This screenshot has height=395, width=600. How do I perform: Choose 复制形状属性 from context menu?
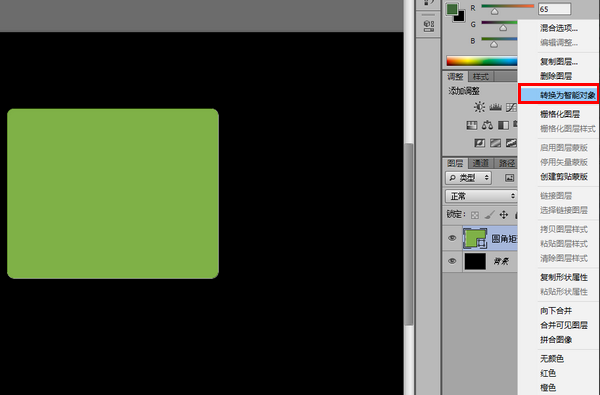click(564, 277)
